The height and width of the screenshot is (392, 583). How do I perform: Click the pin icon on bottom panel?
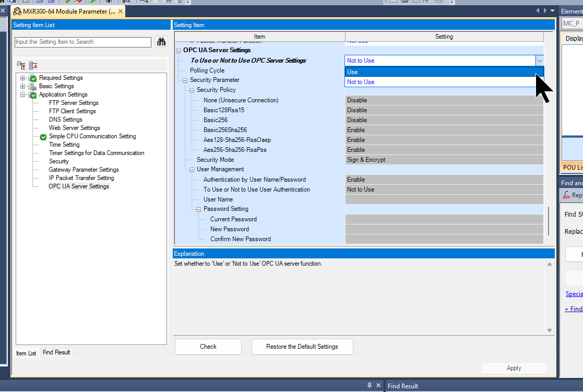pyautogui.click(x=369, y=385)
